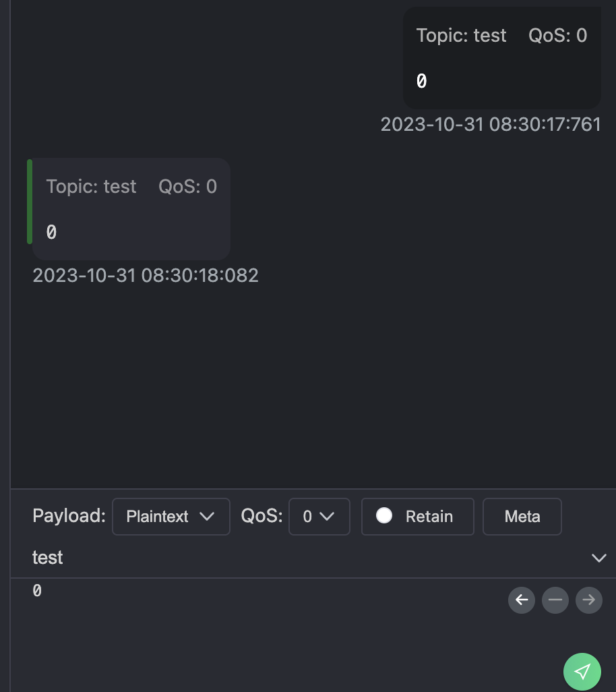This screenshot has width=616, height=692.
Task: Click the Payload label text
Action: (69, 516)
